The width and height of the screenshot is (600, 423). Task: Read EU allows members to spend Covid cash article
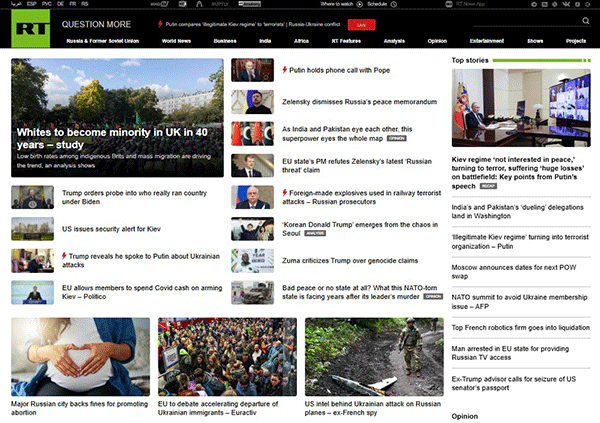(x=142, y=292)
